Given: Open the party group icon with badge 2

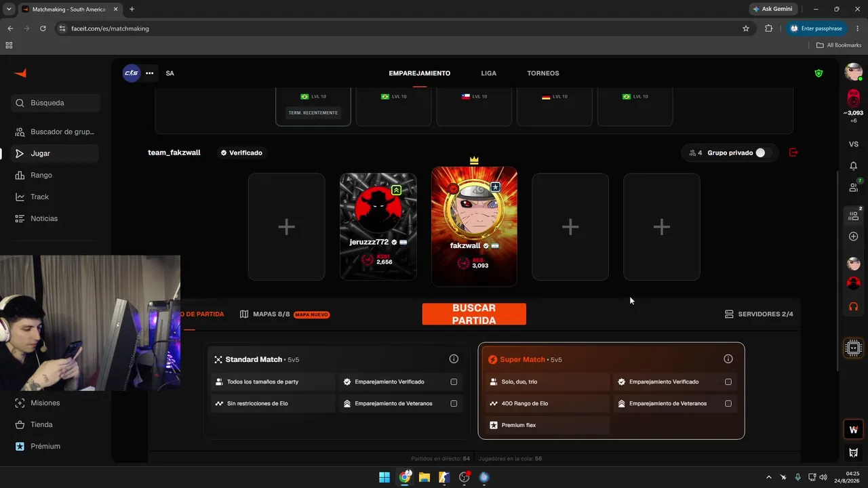Looking at the screenshot, I should click(x=854, y=216).
